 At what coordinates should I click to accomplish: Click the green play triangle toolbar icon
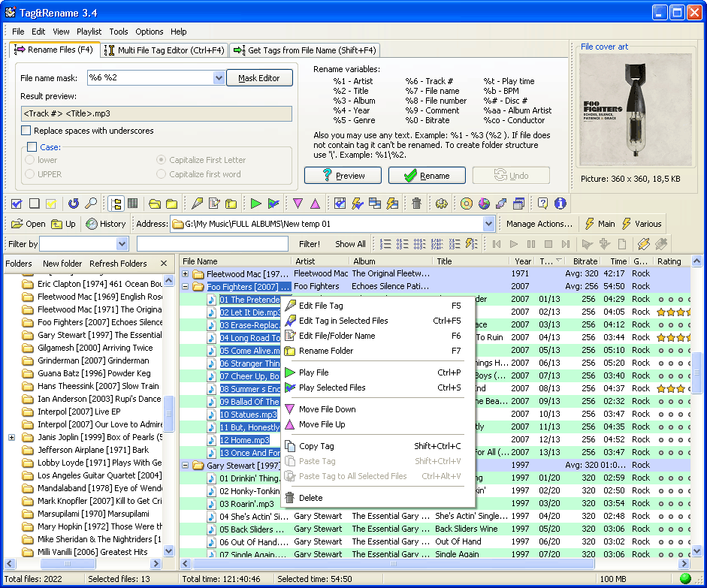(x=256, y=204)
